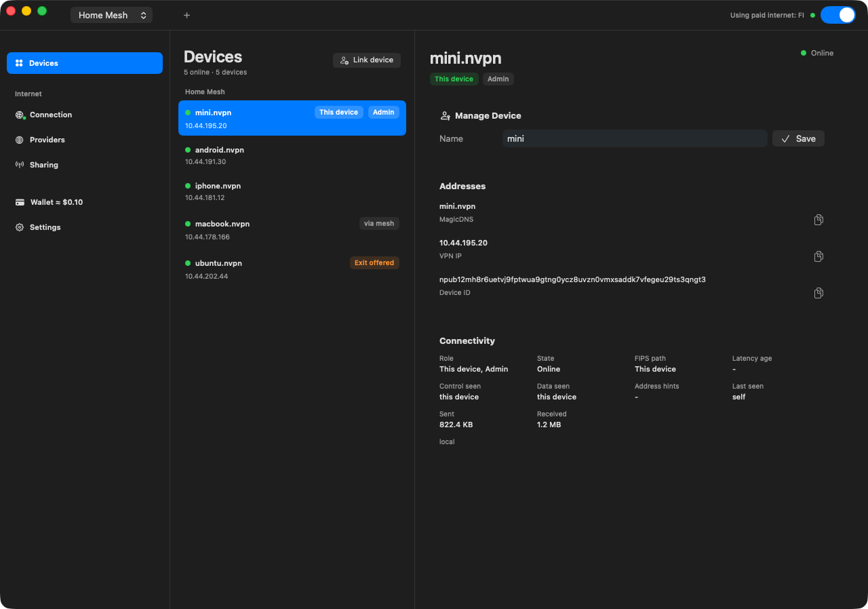Viewport: 868px width, 609px height.
Task: Open Settings in the sidebar
Action: pos(85,227)
